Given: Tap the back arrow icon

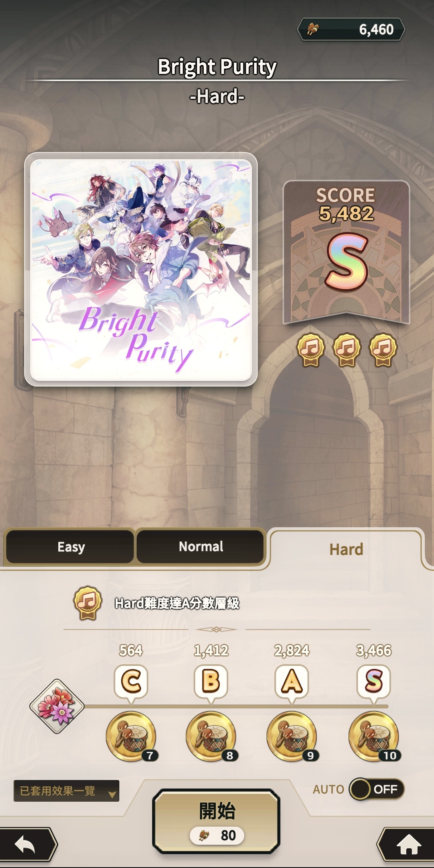Looking at the screenshot, I should click(x=27, y=844).
